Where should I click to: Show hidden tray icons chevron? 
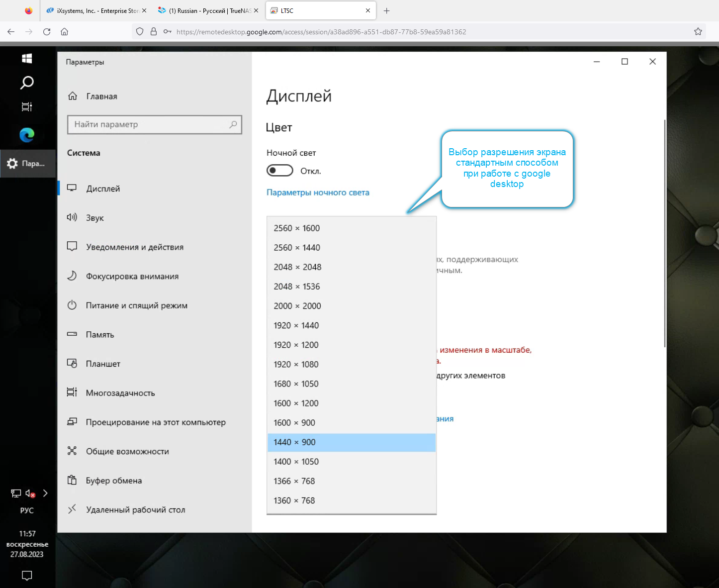pyautogui.click(x=45, y=493)
